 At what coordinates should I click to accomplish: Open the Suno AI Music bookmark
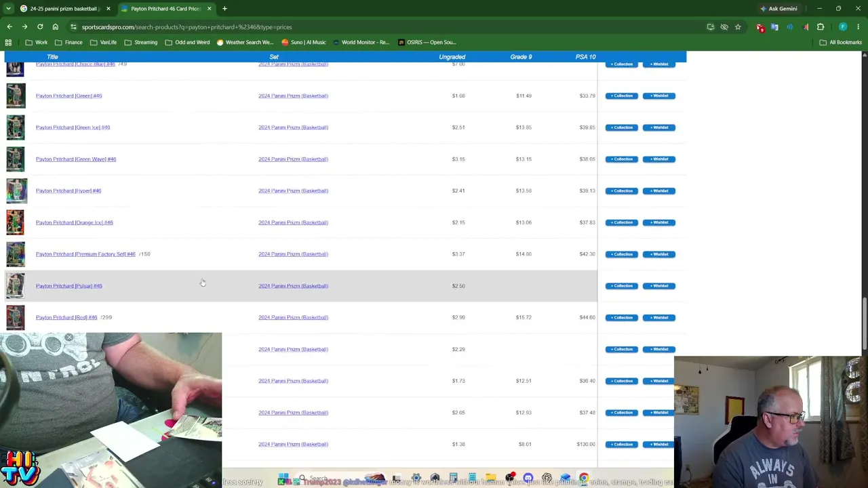click(x=303, y=42)
